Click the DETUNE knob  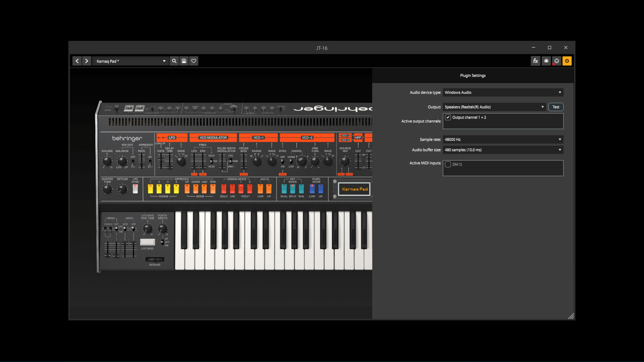pyautogui.click(x=122, y=189)
